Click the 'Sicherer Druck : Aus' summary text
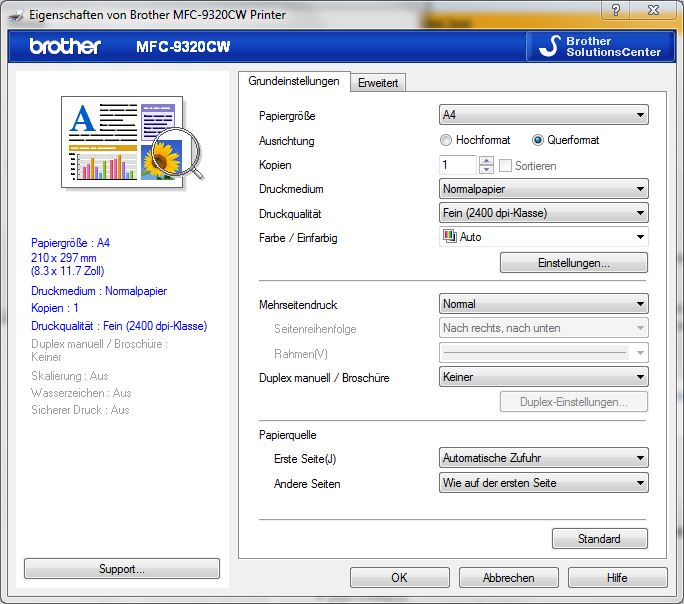Viewport: 684px width, 604px height. click(80, 410)
